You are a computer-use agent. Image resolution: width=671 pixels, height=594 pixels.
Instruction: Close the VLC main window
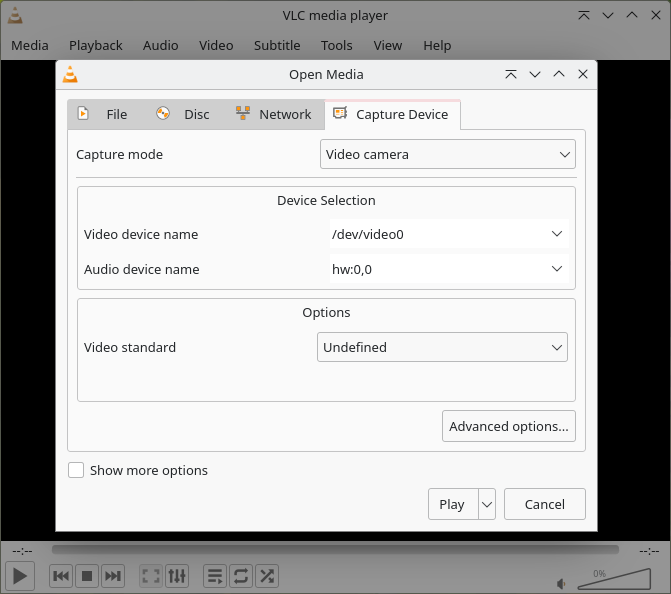click(656, 15)
